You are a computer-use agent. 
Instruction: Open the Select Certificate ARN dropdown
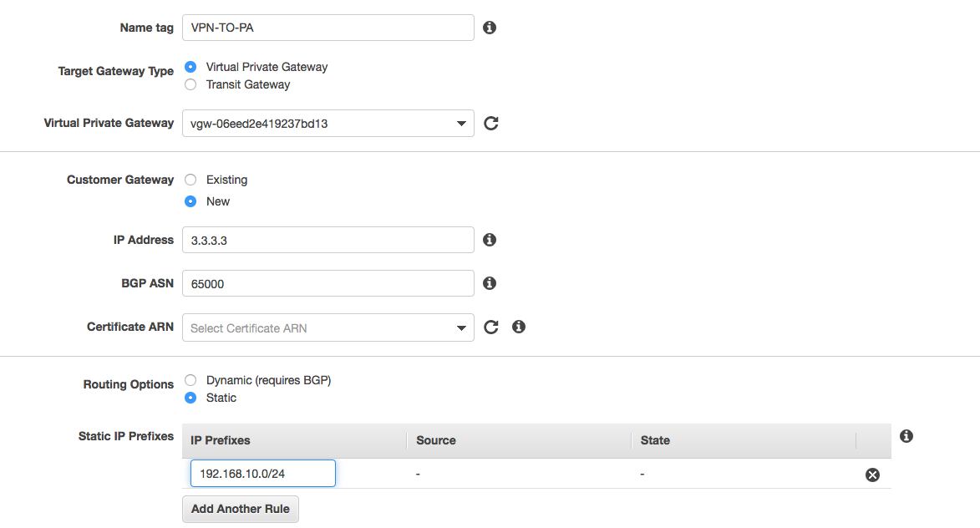click(x=328, y=328)
